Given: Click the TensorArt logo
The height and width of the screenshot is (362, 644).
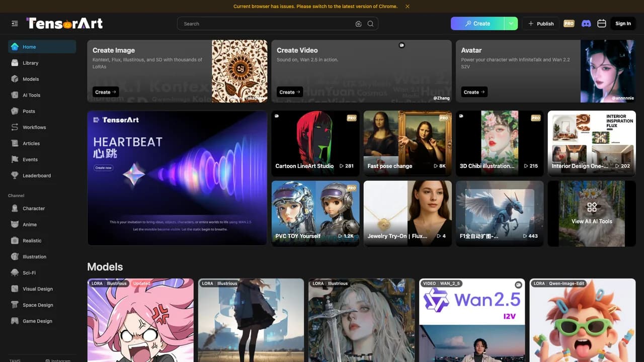Looking at the screenshot, I should pos(64,23).
